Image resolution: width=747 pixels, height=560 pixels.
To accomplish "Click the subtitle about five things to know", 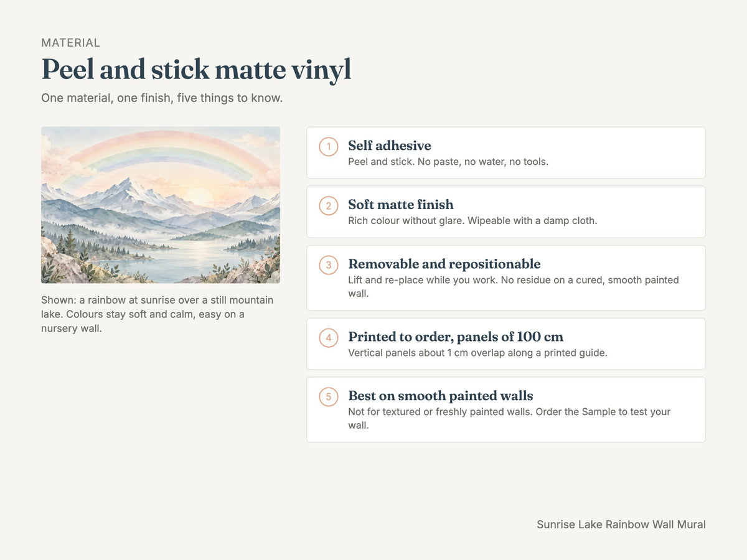I will [162, 98].
